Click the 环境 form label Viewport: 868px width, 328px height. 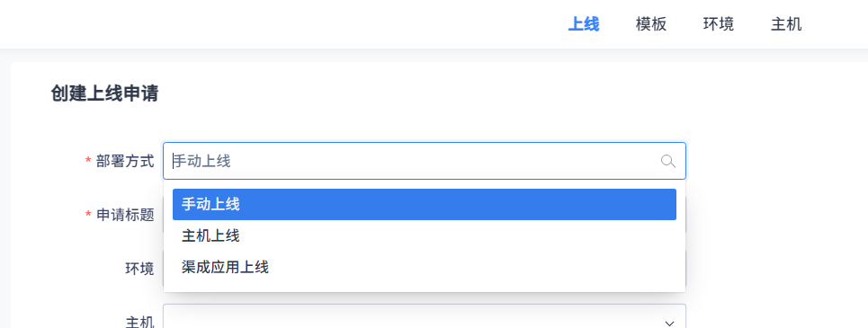pyautogui.click(x=140, y=269)
